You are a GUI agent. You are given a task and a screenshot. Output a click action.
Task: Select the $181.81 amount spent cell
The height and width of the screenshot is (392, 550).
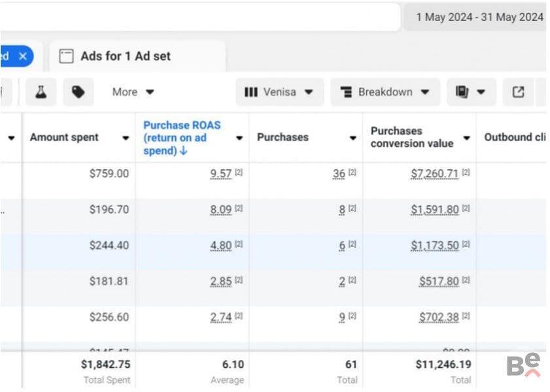(109, 282)
